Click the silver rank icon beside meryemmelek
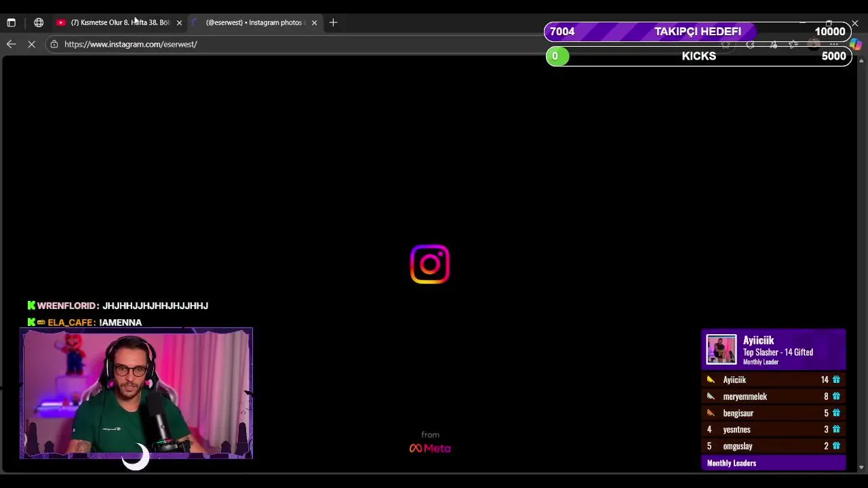 [x=711, y=396]
